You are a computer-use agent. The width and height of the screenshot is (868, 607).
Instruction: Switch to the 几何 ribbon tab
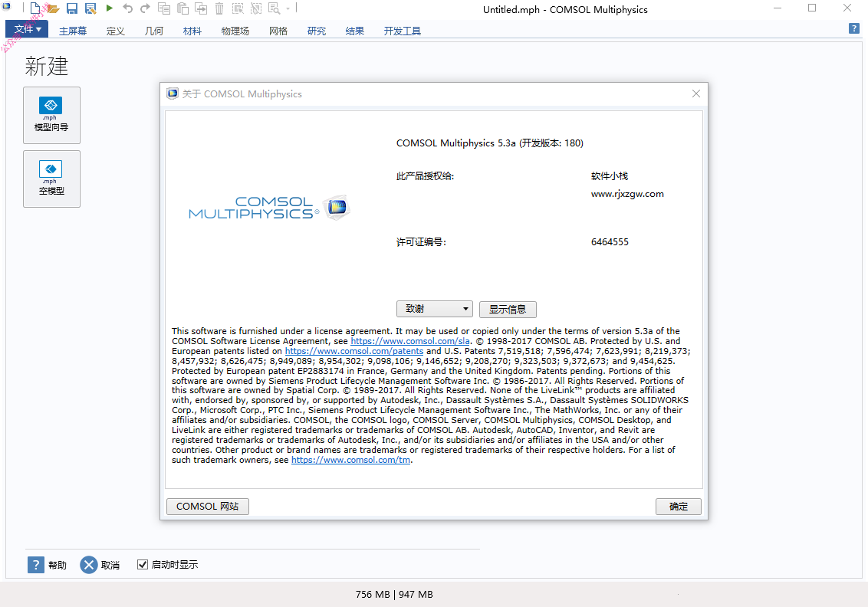154,31
